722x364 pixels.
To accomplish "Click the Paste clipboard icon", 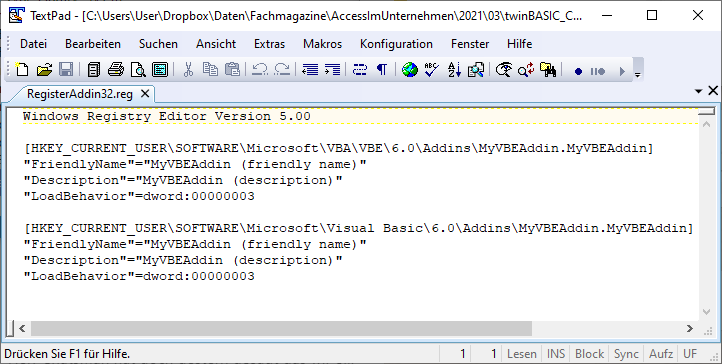I will [233, 70].
